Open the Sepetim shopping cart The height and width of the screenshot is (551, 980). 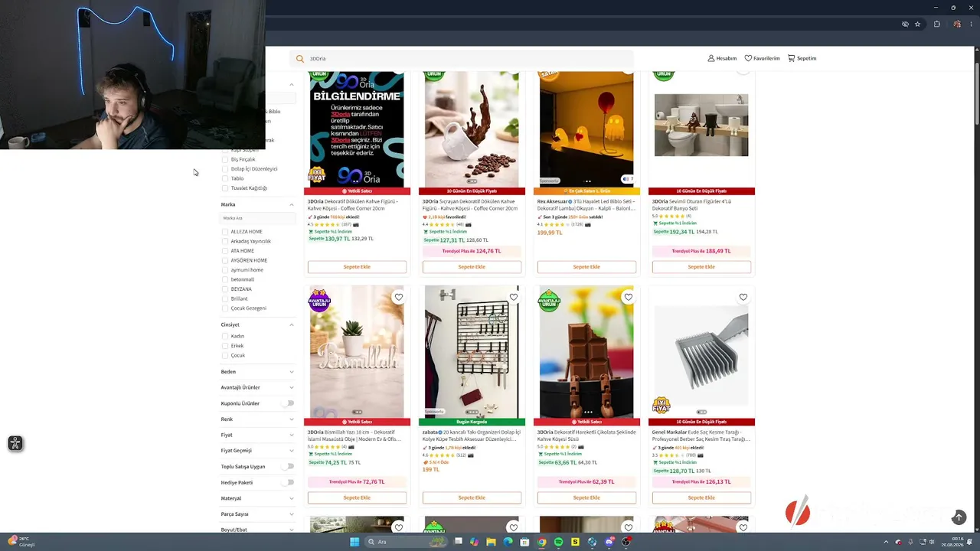pyautogui.click(x=802, y=58)
